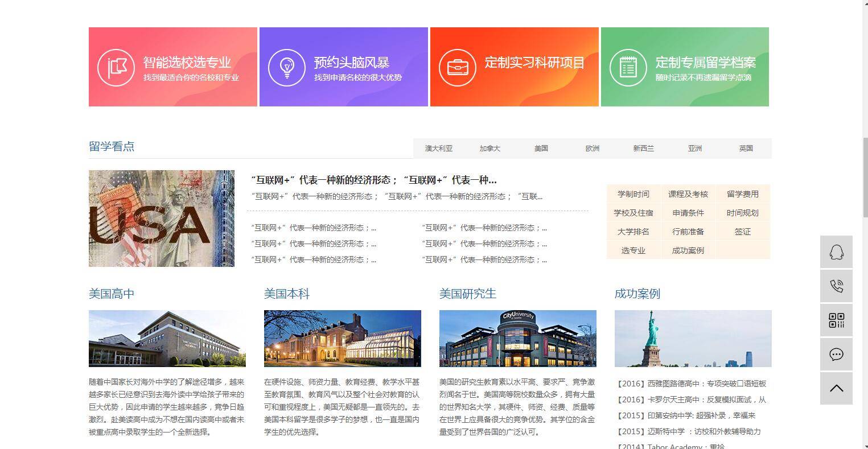Select the 欧洲 tab
The height and width of the screenshot is (449, 868).
593,149
